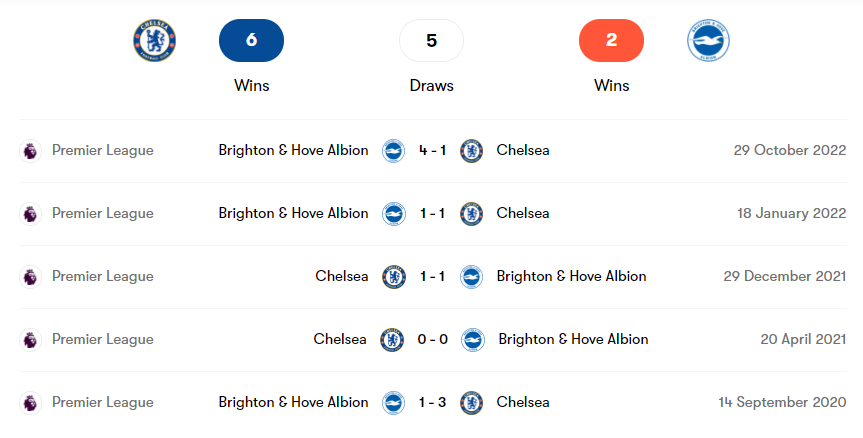
Task: Click Chelsea team name in 20 April 2021 row
Action: (x=340, y=340)
